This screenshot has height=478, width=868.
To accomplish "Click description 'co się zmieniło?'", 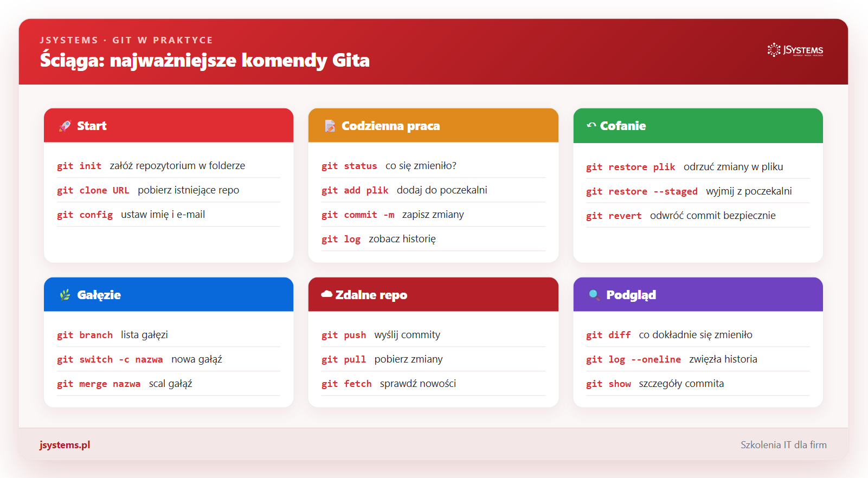I will (421, 166).
